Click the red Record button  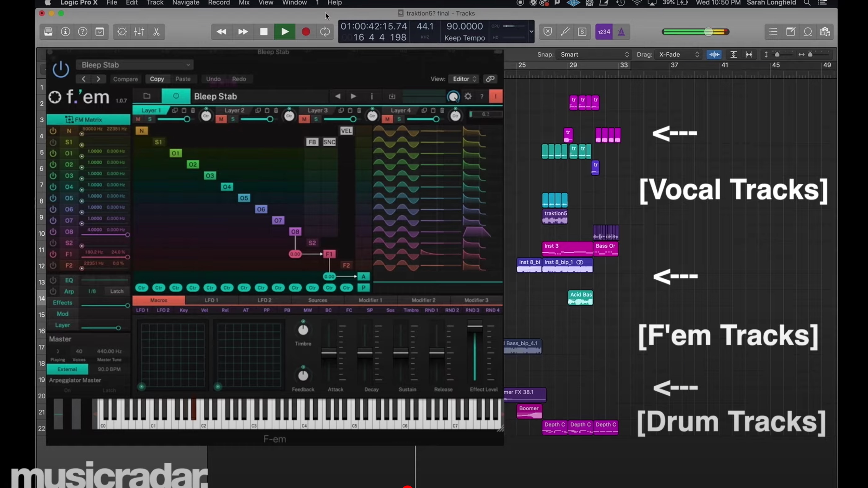click(306, 32)
